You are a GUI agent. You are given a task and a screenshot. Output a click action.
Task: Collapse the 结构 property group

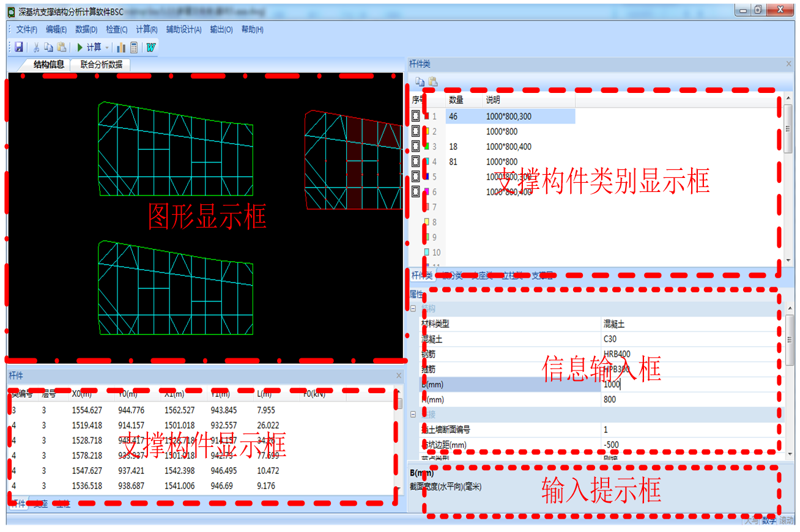413,309
